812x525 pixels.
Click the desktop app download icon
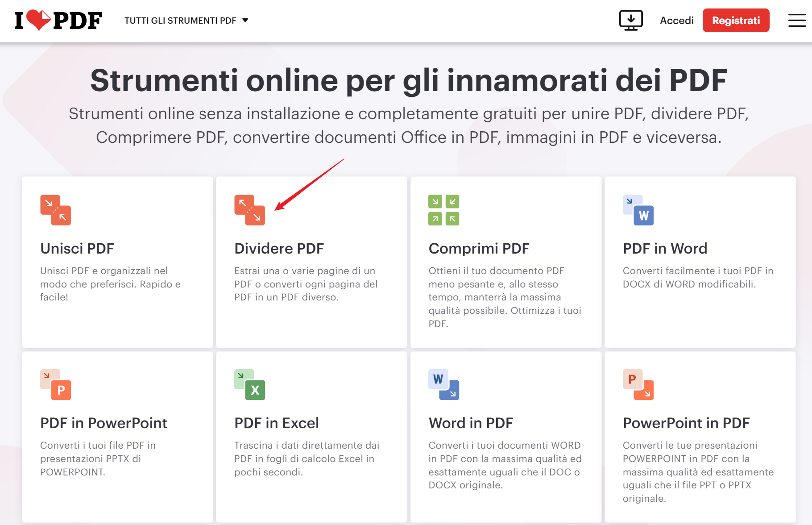tap(630, 20)
